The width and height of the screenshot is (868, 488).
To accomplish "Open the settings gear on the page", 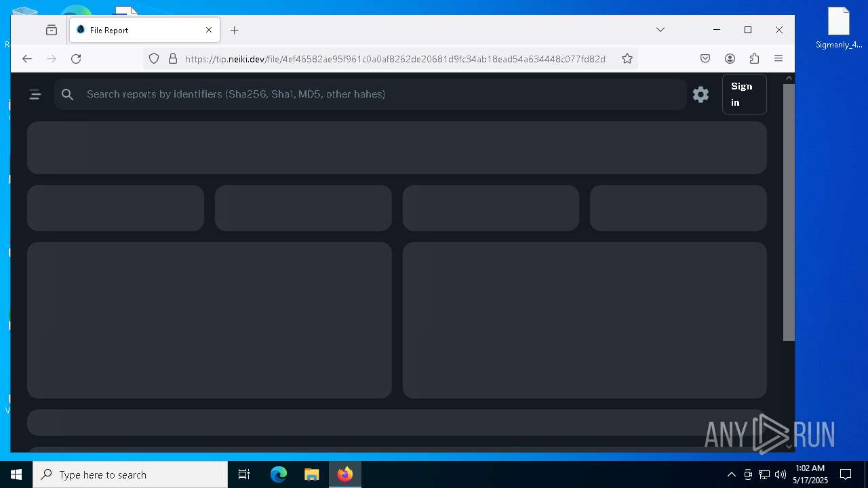I will [x=701, y=94].
